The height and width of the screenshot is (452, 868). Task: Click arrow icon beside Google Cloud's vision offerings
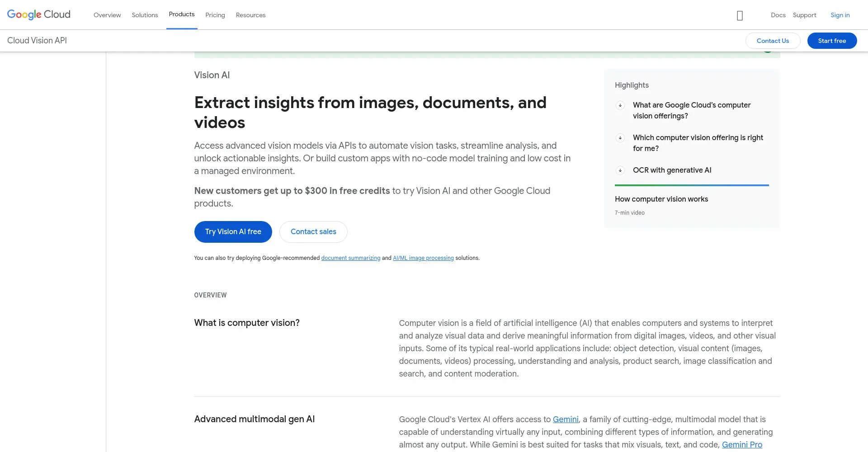click(x=620, y=105)
